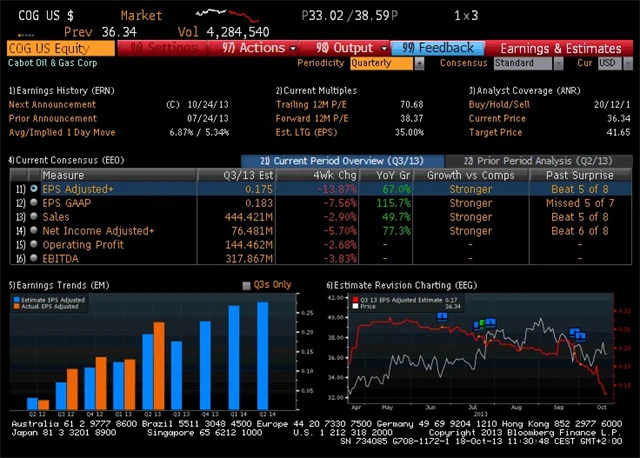Click the orange Q2 13 actual bar
Screen dimensions: 640x458
(159, 366)
